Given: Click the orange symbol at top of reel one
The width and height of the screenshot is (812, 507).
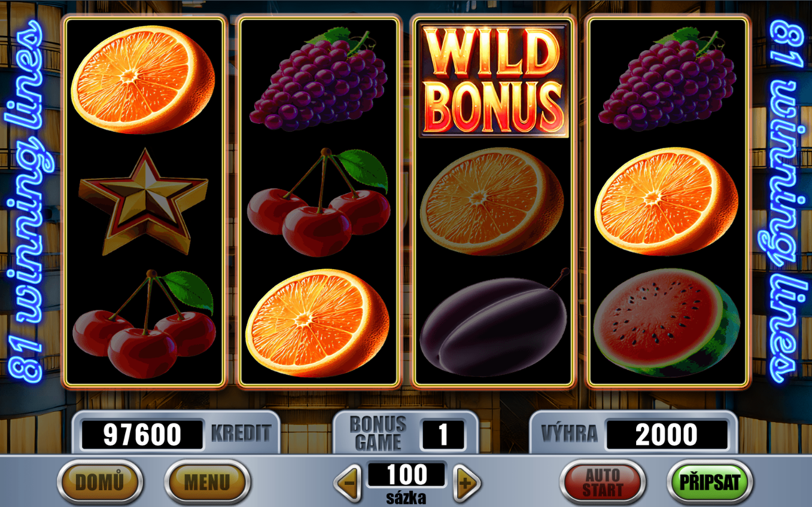Looking at the screenshot, I should pyautogui.click(x=143, y=80).
